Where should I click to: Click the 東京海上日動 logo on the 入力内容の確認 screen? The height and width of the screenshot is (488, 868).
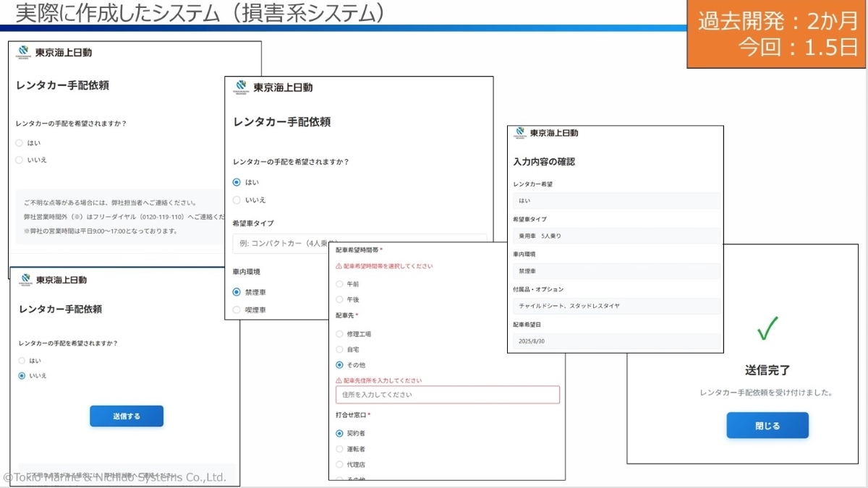click(x=546, y=133)
